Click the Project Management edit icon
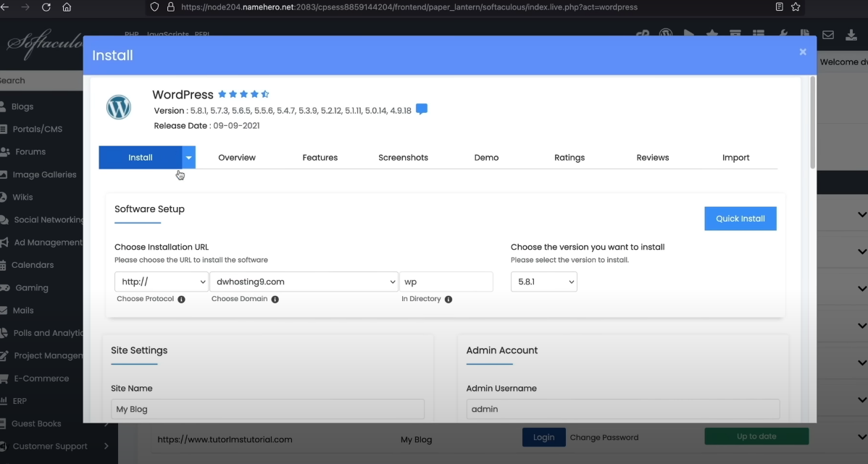The image size is (868, 464). point(4,355)
